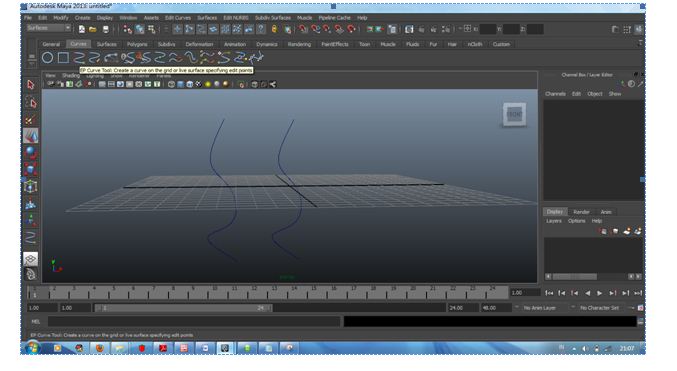Screen dimensions: 677x371
Task: Open the No Character Set dropdown
Action: pos(599,308)
